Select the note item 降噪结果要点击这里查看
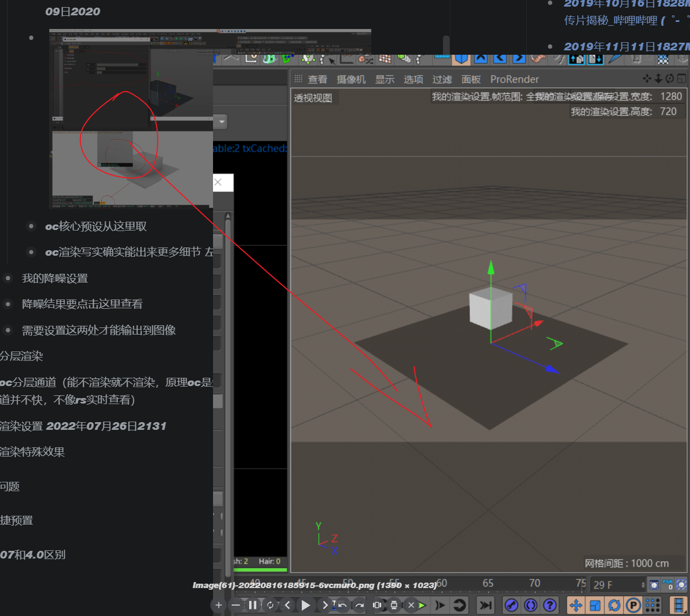The height and width of the screenshot is (616, 690). 82,304
